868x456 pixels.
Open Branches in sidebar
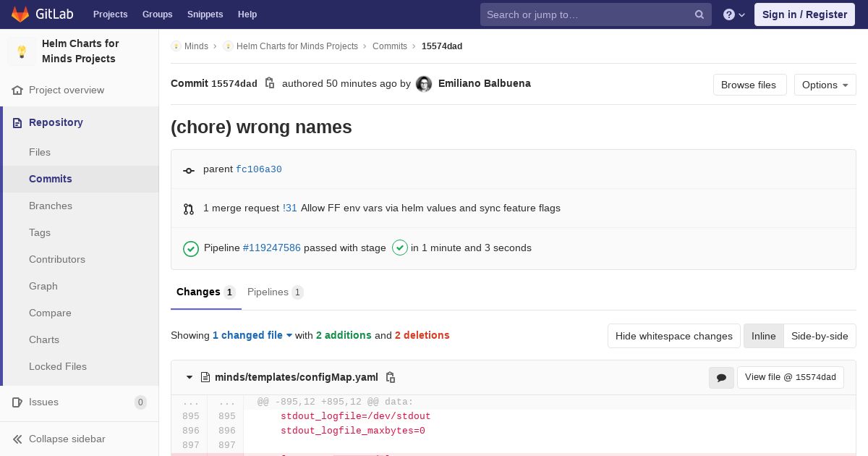point(51,206)
